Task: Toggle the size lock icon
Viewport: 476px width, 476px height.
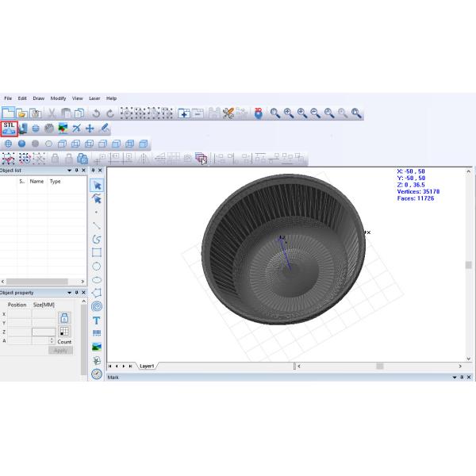Action: [65, 317]
